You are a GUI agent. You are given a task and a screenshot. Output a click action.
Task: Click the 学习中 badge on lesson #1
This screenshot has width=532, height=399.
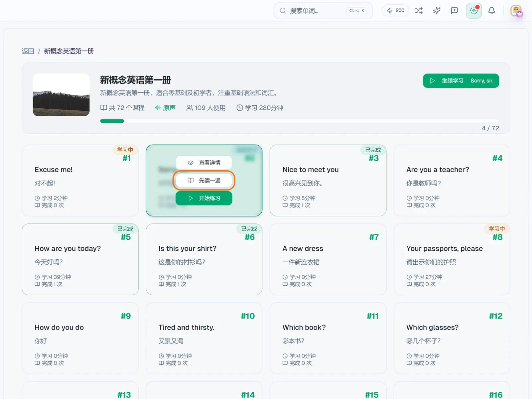[125, 150]
